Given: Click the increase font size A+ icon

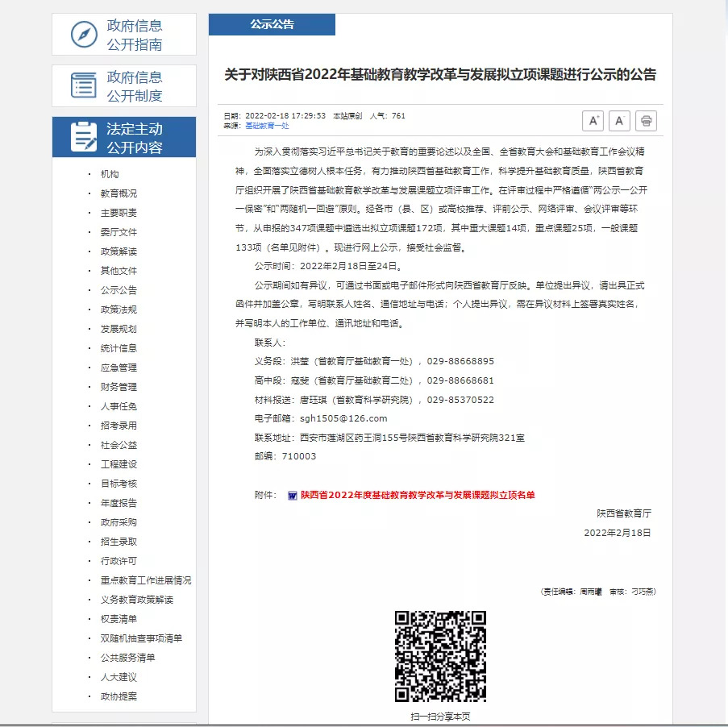Looking at the screenshot, I should (593, 121).
